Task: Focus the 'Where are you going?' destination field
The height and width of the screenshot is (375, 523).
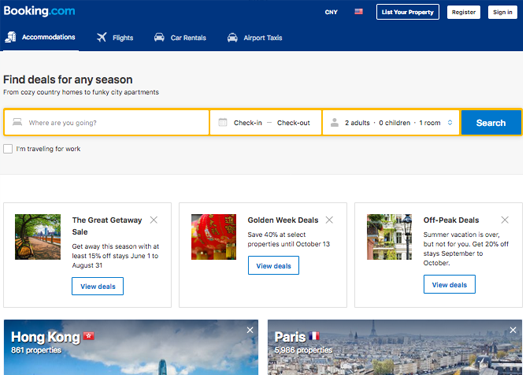Action: point(107,122)
